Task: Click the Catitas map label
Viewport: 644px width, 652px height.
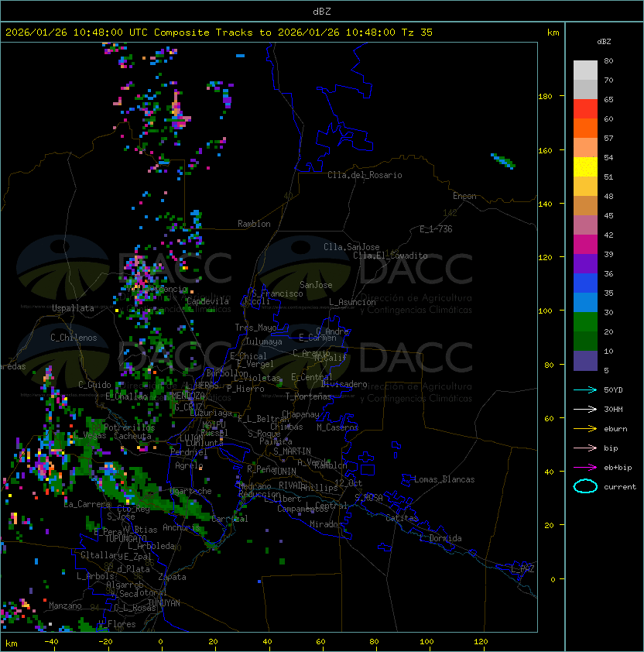Action: click(x=402, y=518)
